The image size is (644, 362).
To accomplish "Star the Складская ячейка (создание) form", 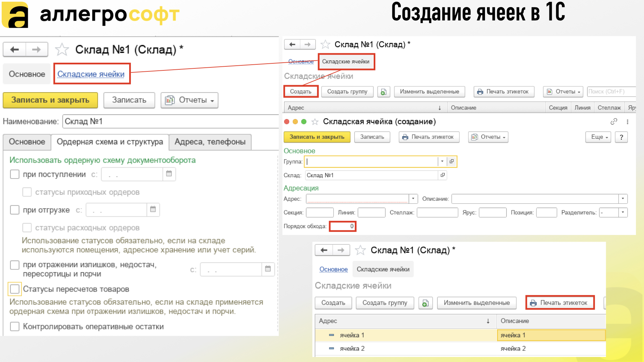I will tap(315, 122).
